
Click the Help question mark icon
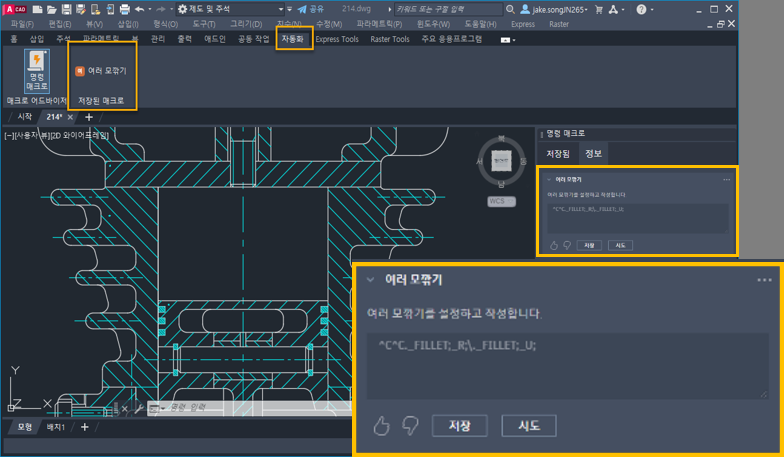(641, 9)
